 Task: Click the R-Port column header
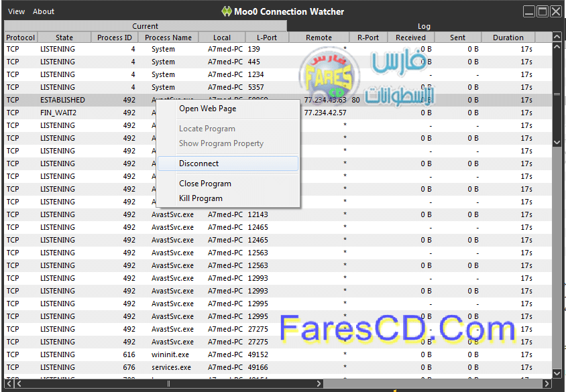pyautogui.click(x=368, y=38)
